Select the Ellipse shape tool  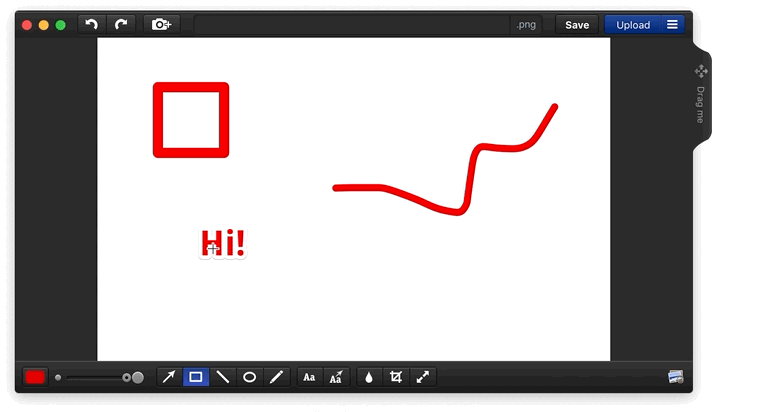click(x=250, y=377)
